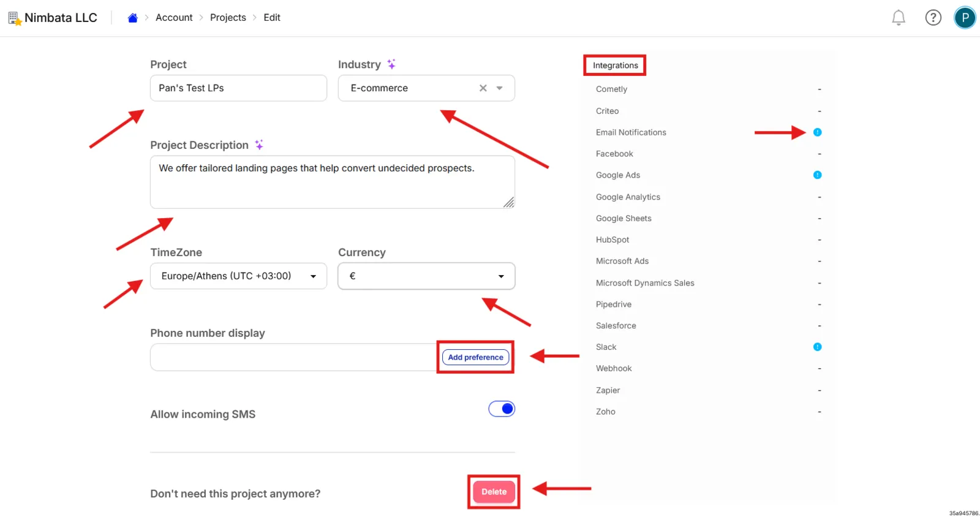Click the Edit breadcrumb

[x=272, y=18]
